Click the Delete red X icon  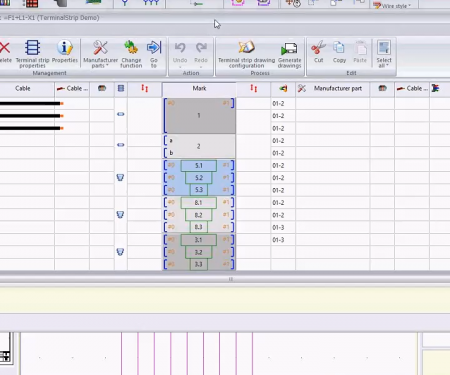point(5,51)
